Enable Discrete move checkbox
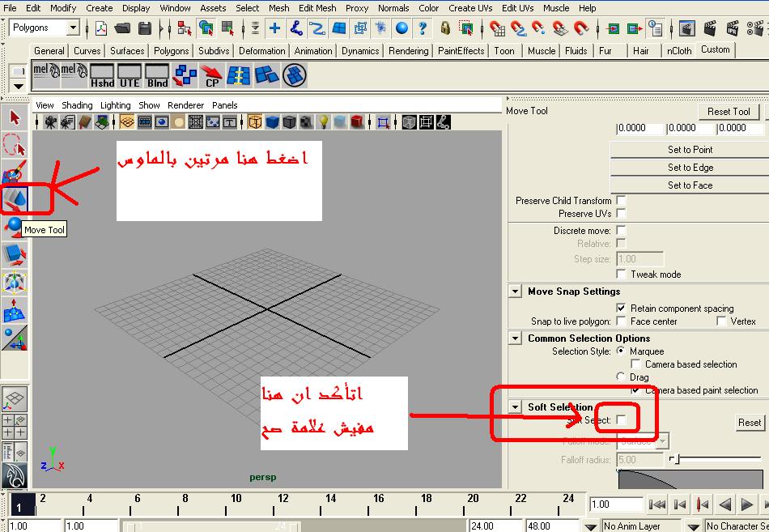 (x=621, y=230)
